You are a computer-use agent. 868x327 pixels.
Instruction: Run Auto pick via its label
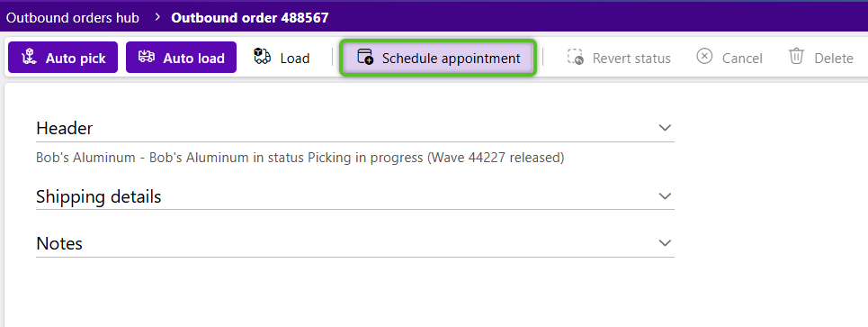point(76,59)
